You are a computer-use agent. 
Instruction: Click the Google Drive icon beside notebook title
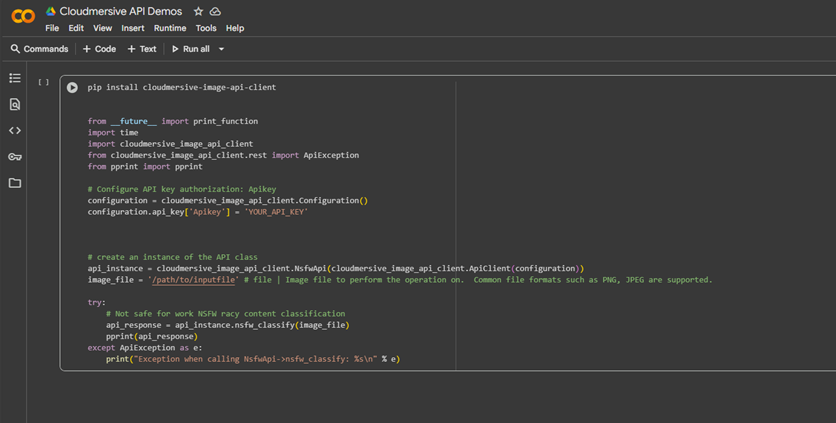[51, 11]
